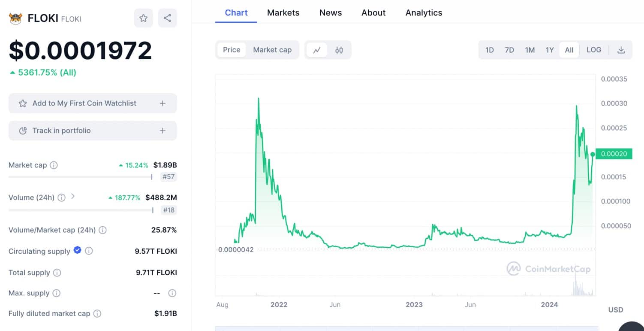Switch to candlestick chart icon

click(339, 50)
